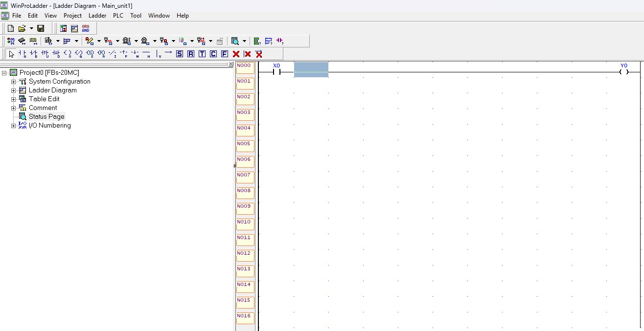The width and height of the screenshot is (644, 331).
Task: Click the Open Project folder icon
Action: 22,28
